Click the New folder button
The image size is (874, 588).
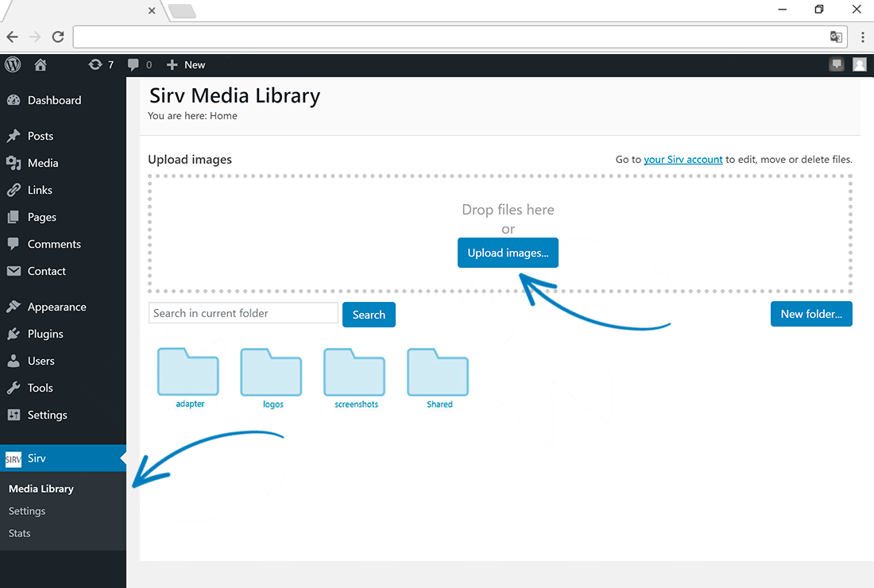pyautogui.click(x=811, y=314)
